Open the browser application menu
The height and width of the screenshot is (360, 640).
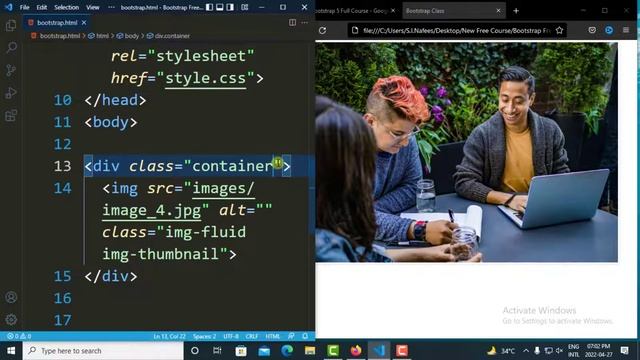point(626,30)
